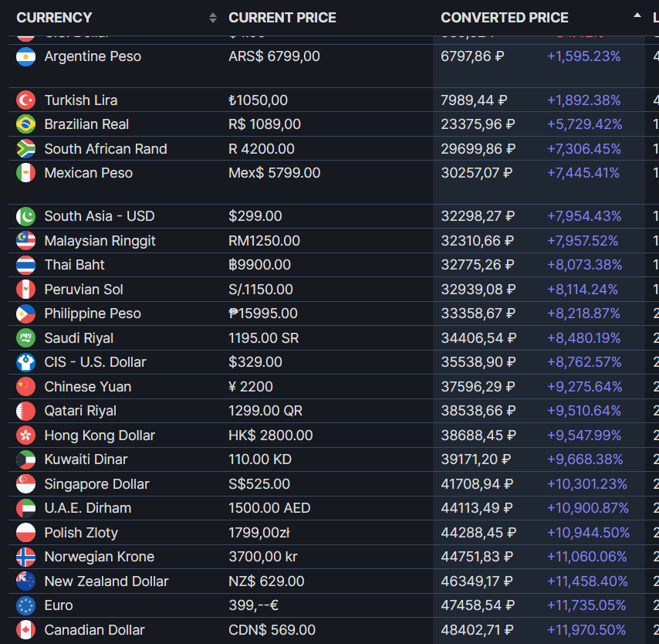Click the Chinese Yuan flag icon
The width and height of the screenshot is (659, 644).
coord(26,387)
